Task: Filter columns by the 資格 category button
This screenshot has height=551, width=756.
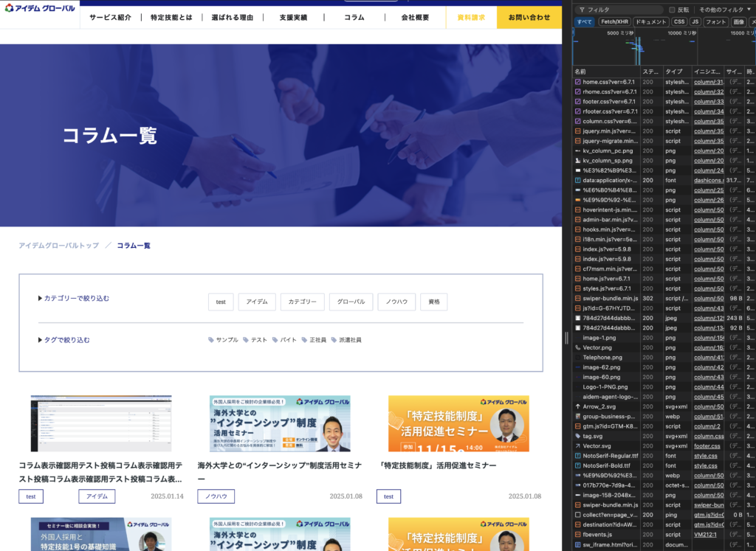Action: tap(434, 302)
